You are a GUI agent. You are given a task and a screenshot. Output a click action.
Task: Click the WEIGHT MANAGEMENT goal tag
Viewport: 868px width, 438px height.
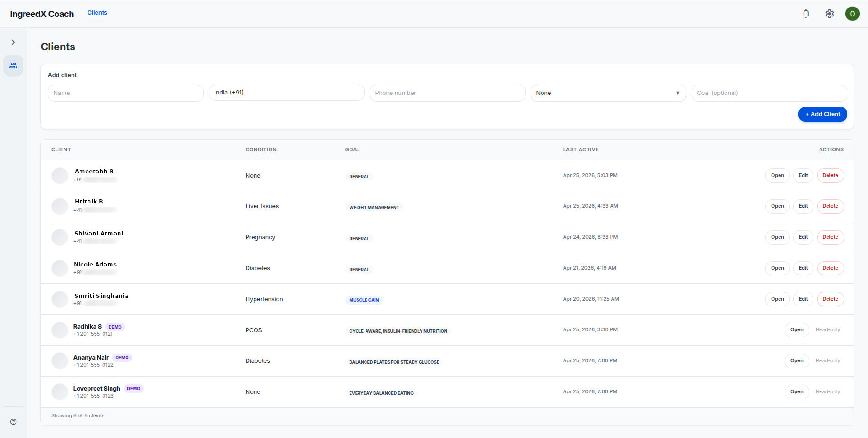[x=374, y=207]
